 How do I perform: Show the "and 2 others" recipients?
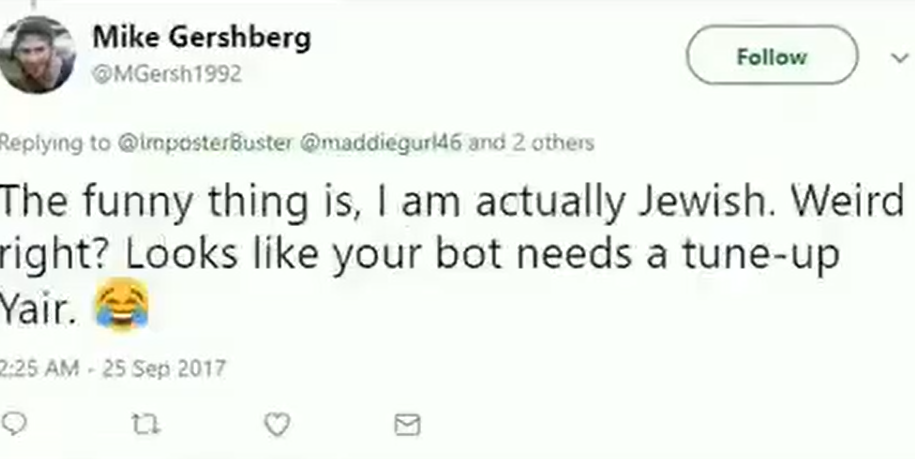click(x=531, y=143)
